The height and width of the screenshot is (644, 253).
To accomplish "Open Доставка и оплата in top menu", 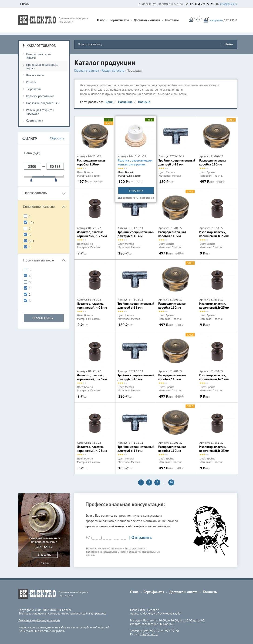I will [x=147, y=20].
